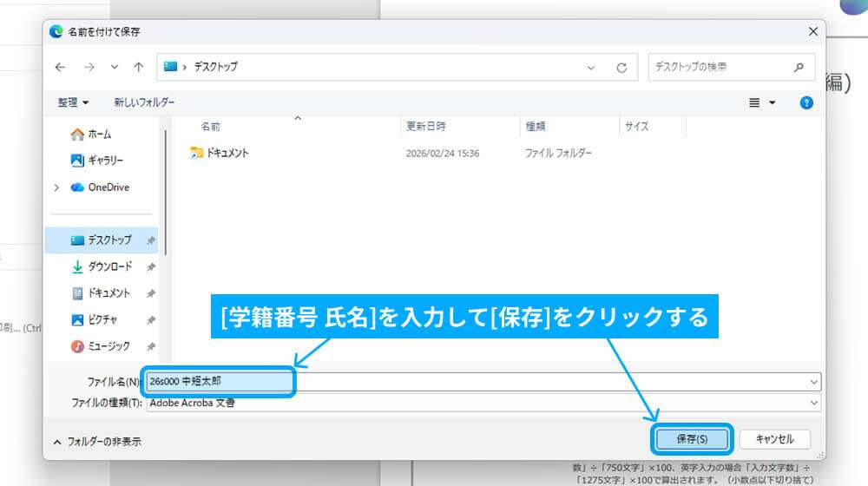Click the Desktop search box

720,67
